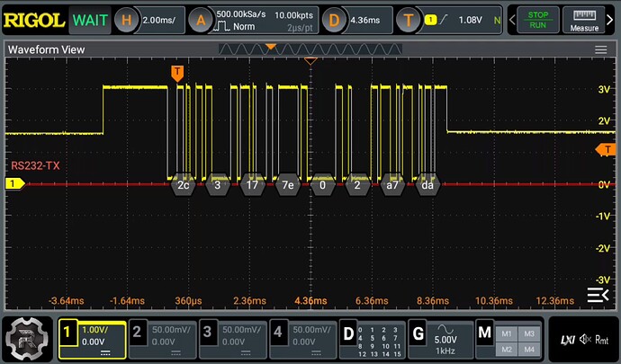
Task: Click the 10.00kpts memory depth value
Action: 294,15
